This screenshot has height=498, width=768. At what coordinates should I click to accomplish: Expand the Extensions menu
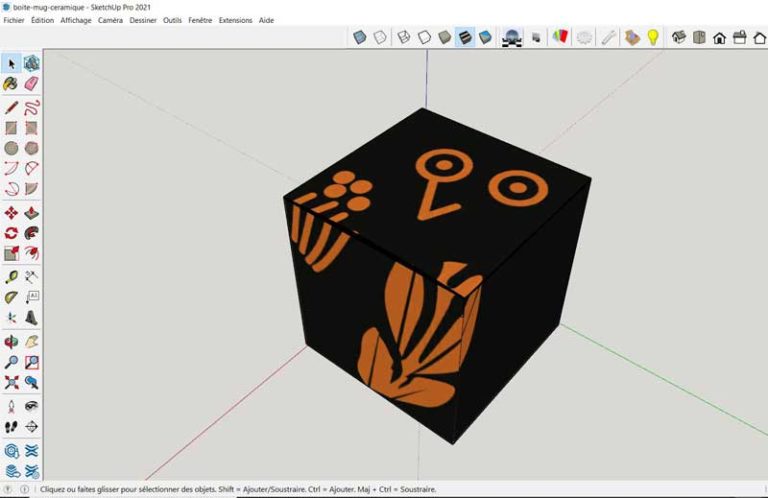click(235, 20)
